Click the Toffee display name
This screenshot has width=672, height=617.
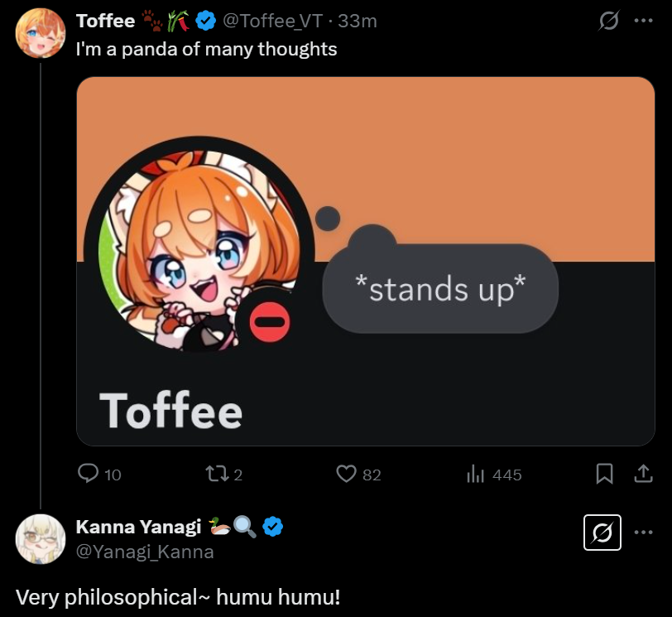pos(105,22)
